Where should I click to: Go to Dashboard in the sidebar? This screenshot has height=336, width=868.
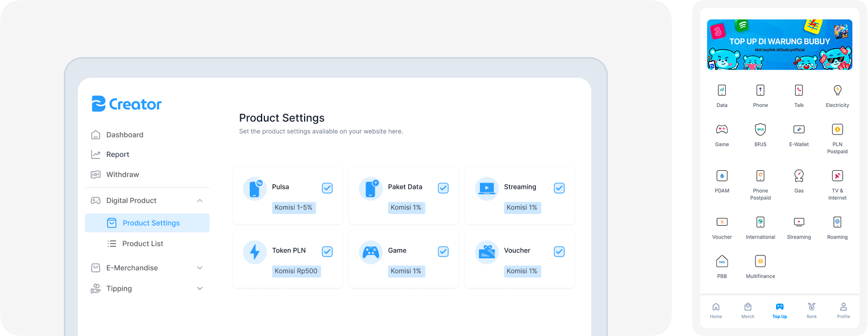124,135
